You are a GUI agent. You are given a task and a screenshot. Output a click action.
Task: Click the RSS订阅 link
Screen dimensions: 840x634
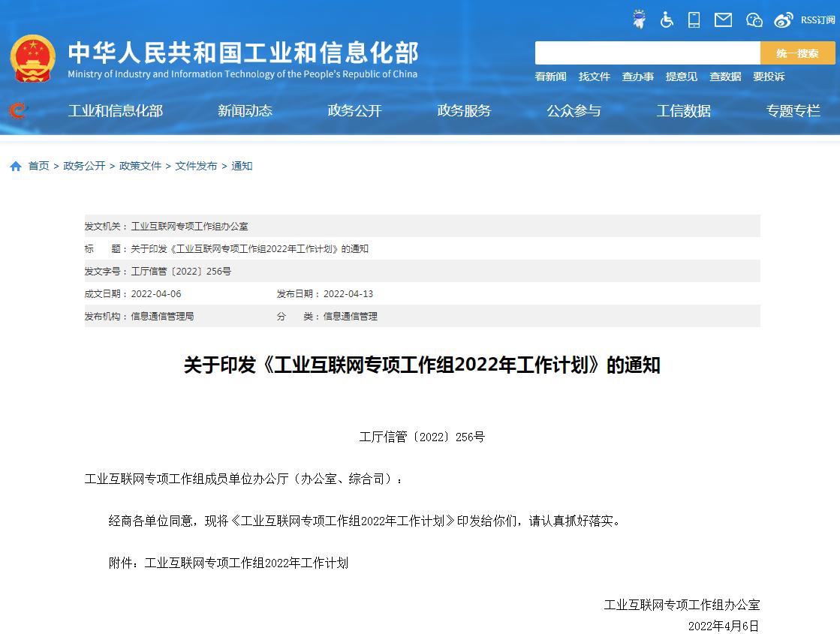(817, 20)
